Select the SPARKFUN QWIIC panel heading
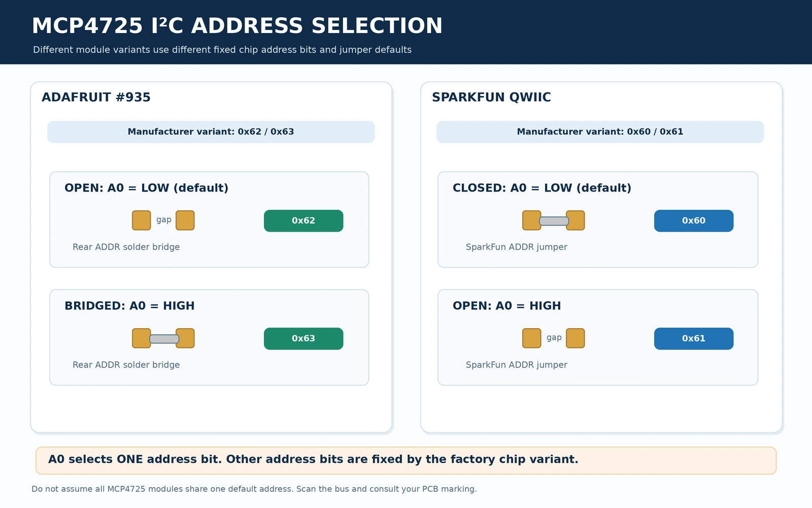Screen dimensions: 812x508 pyautogui.click(x=491, y=97)
